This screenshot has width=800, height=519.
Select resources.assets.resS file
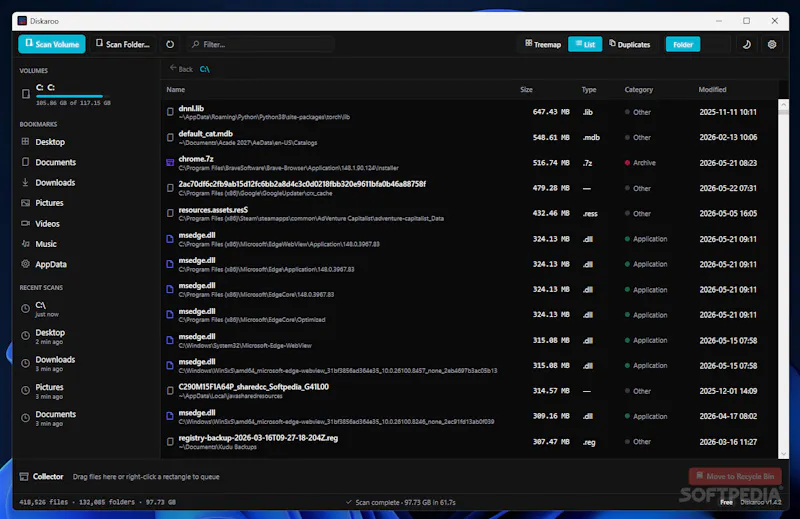click(x=469, y=214)
